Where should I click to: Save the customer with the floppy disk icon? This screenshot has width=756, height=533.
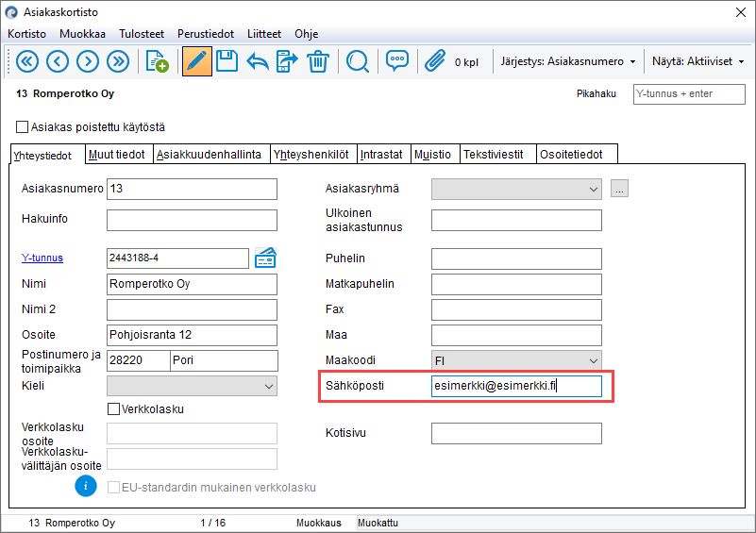(x=227, y=61)
